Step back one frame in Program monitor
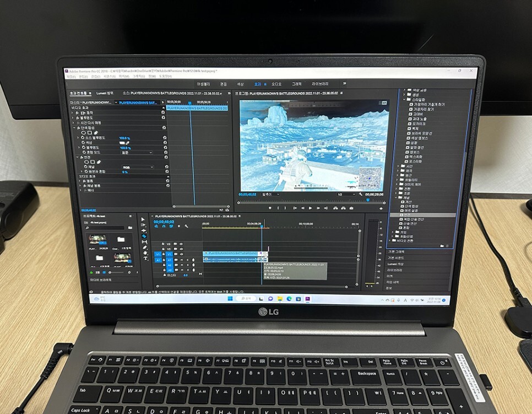This screenshot has height=414, width=532. point(302,208)
